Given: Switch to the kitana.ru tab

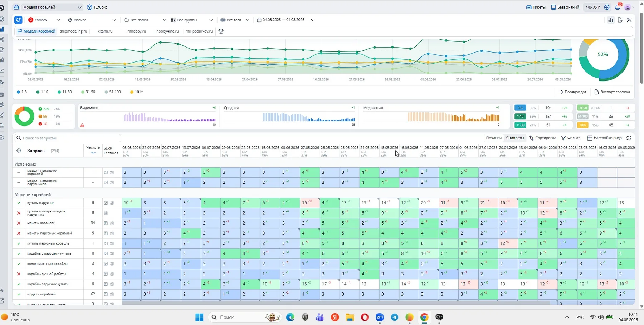Looking at the screenshot, I should click(105, 31).
